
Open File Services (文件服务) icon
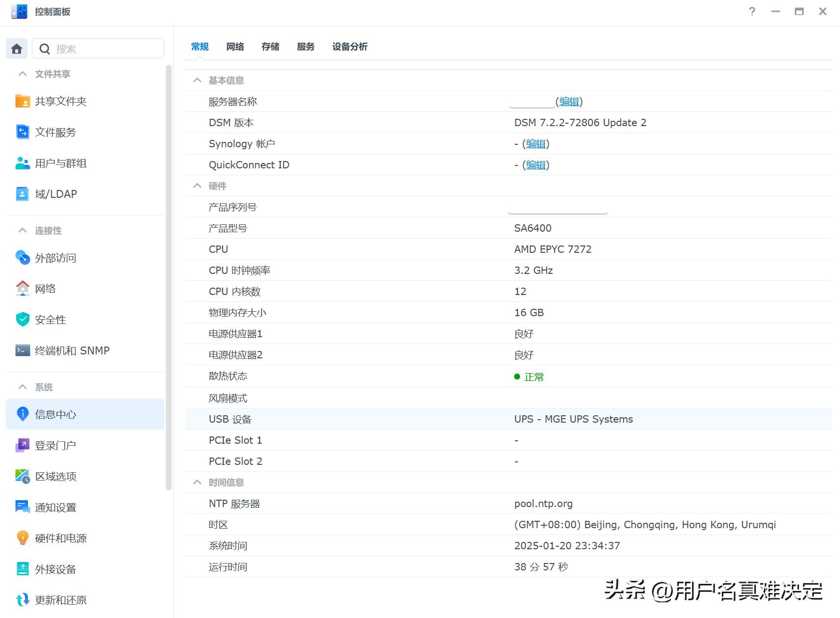point(23,132)
